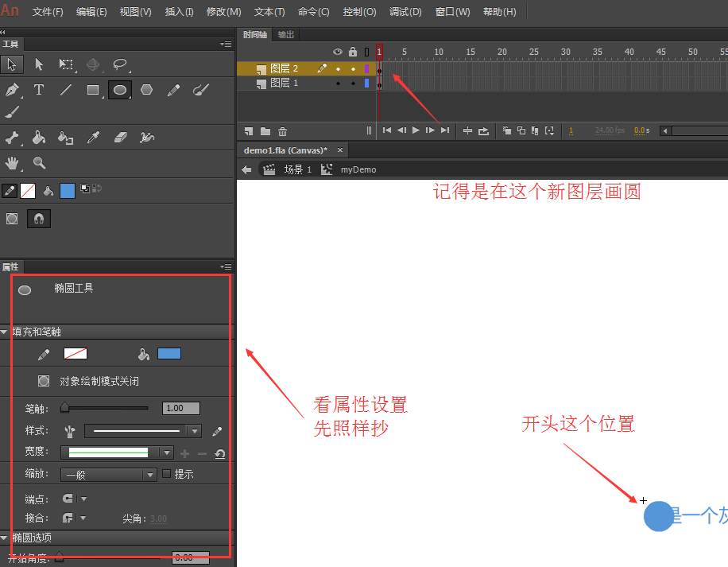
Task: Select the Oval tool in toolbar
Action: [120, 90]
